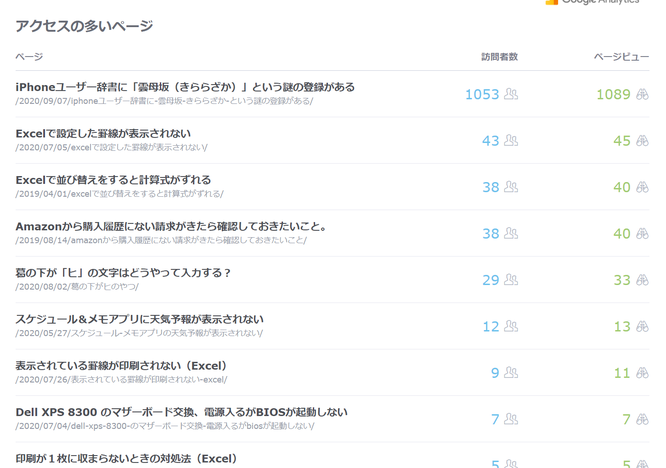Screen dimensions: 666x468
Task: Click URL path starting /2019/04/01/excel
Action: [120, 194]
